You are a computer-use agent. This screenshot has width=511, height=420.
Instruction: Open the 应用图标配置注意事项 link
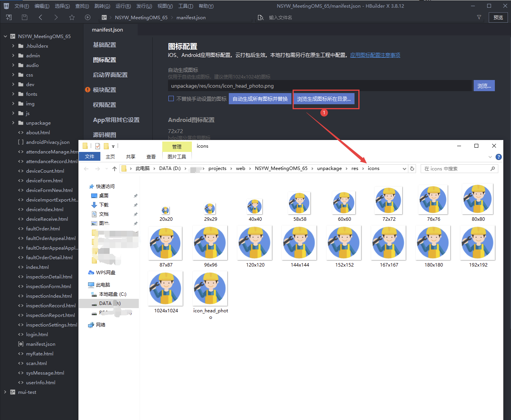375,55
